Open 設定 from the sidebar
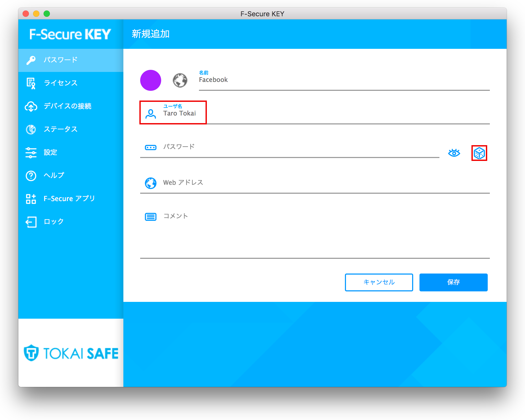This screenshot has height=420, width=525. coord(71,153)
